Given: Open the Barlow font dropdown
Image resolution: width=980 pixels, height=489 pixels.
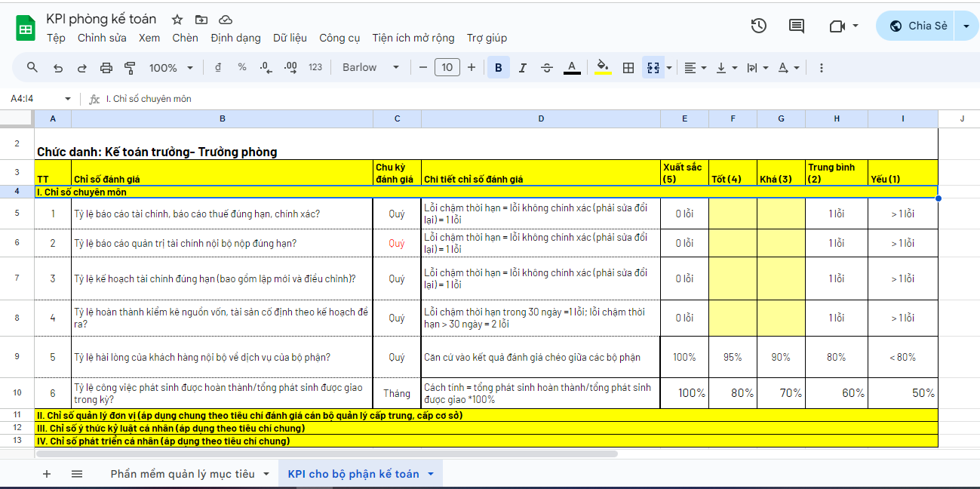Looking at the screenshot, I should click(370, 68).
